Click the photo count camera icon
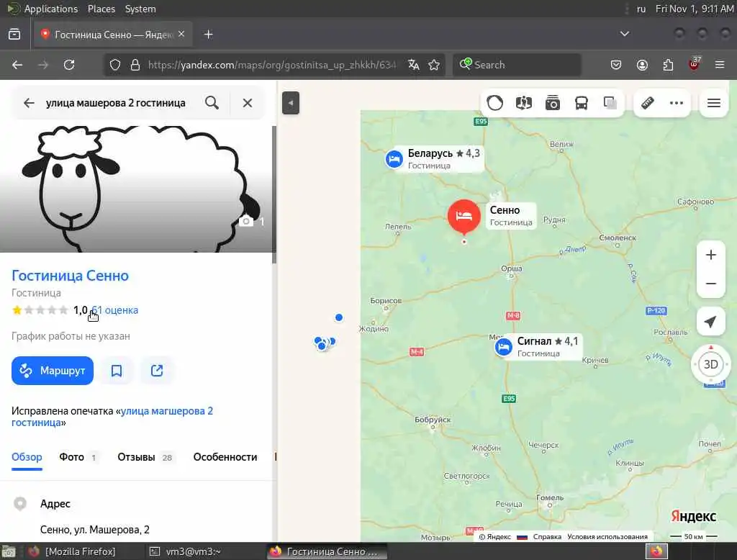Screen dimensions: 737x560 (x=246, y=221)
